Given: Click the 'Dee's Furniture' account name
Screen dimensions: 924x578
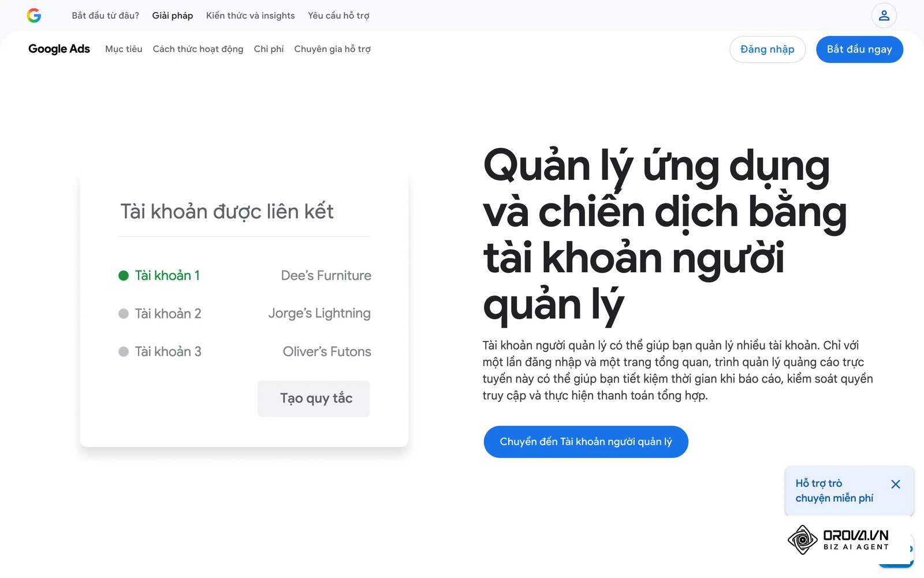Looking at the screenshot, I should (x=326, y=276).
